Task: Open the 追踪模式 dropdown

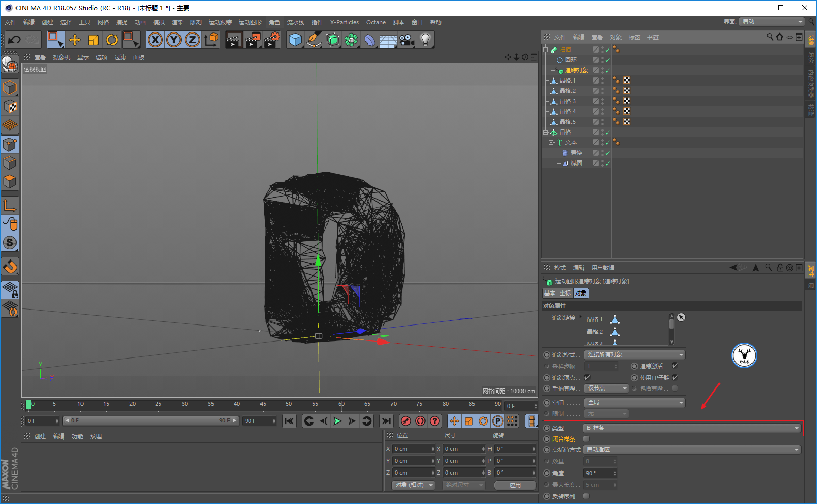Action: tap(634, 355)
